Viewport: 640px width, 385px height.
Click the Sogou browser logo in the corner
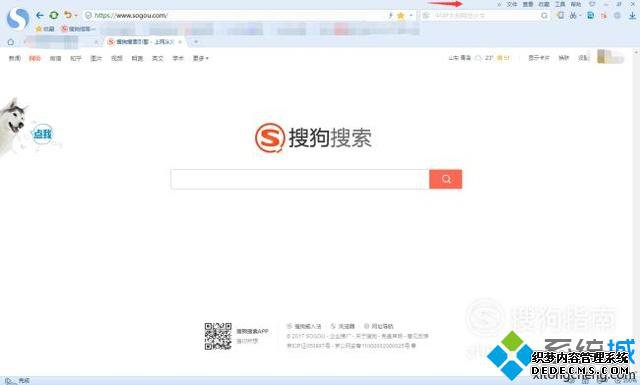pos(18,18)
